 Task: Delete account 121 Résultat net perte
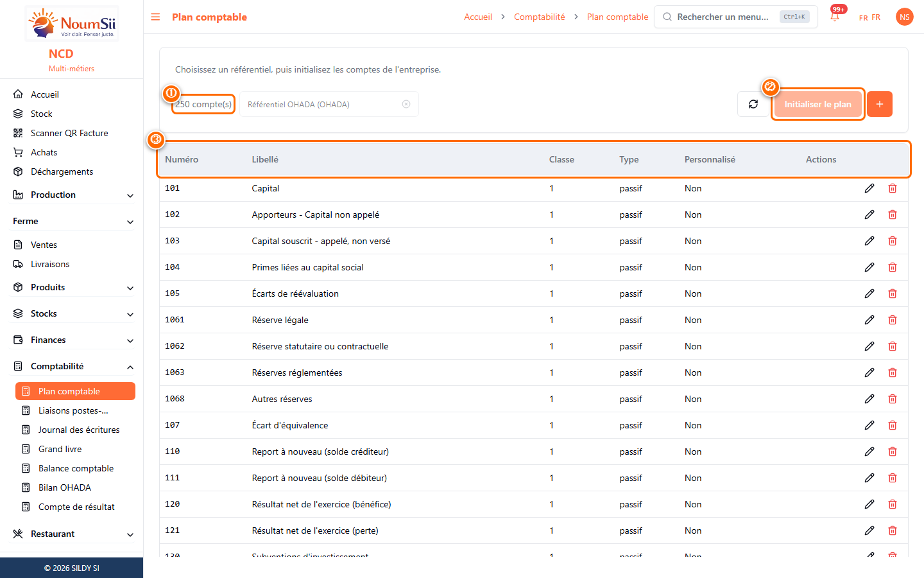(893, 530)
